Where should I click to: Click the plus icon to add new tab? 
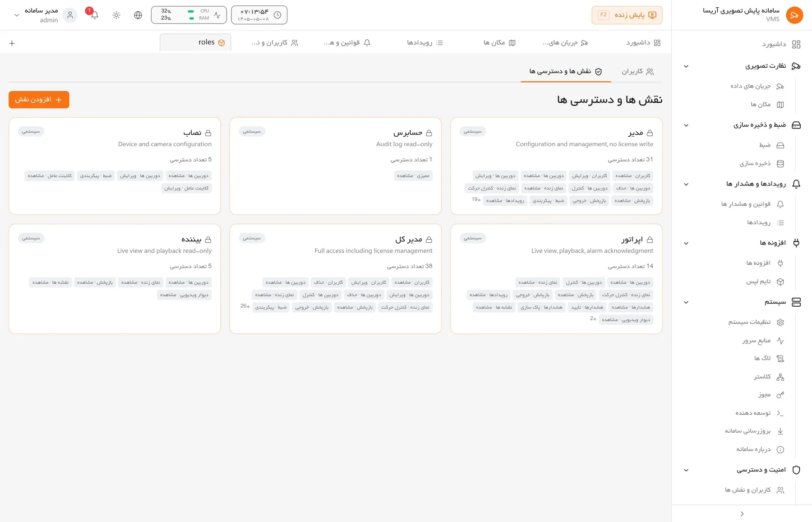(12, 43)
